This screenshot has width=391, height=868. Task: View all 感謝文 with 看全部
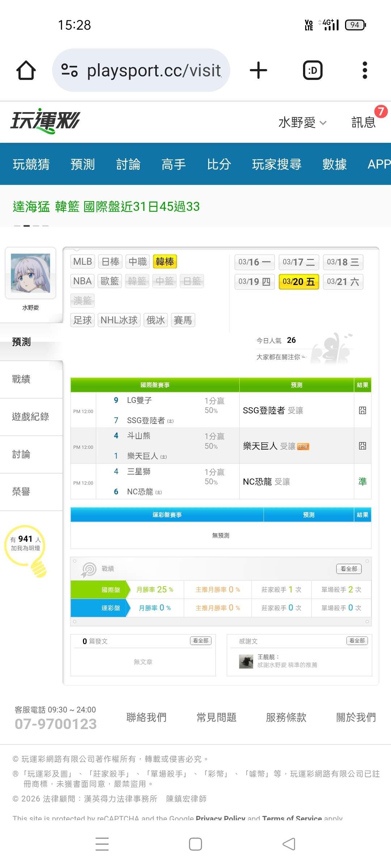[357, 641]
